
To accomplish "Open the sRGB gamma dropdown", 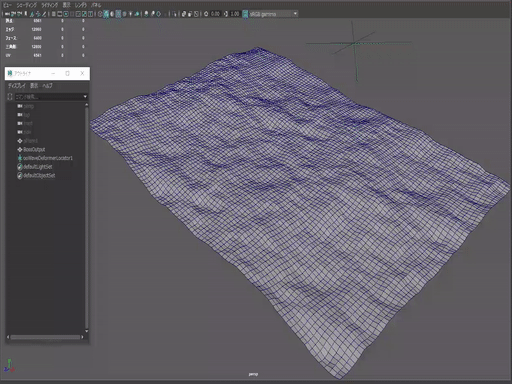I will (273, 14).
